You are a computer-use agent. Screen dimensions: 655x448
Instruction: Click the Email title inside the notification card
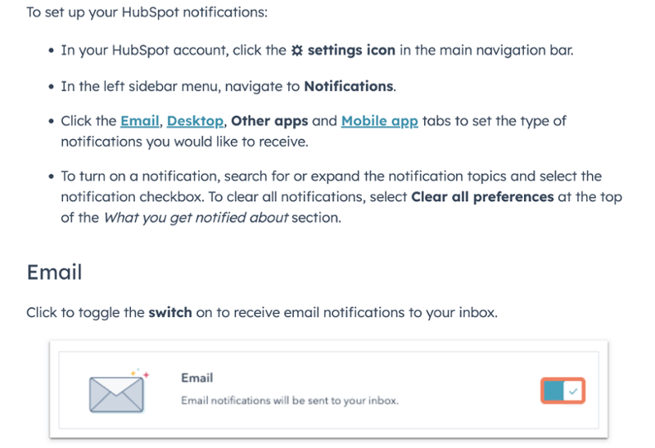click(x=196, y=378)
